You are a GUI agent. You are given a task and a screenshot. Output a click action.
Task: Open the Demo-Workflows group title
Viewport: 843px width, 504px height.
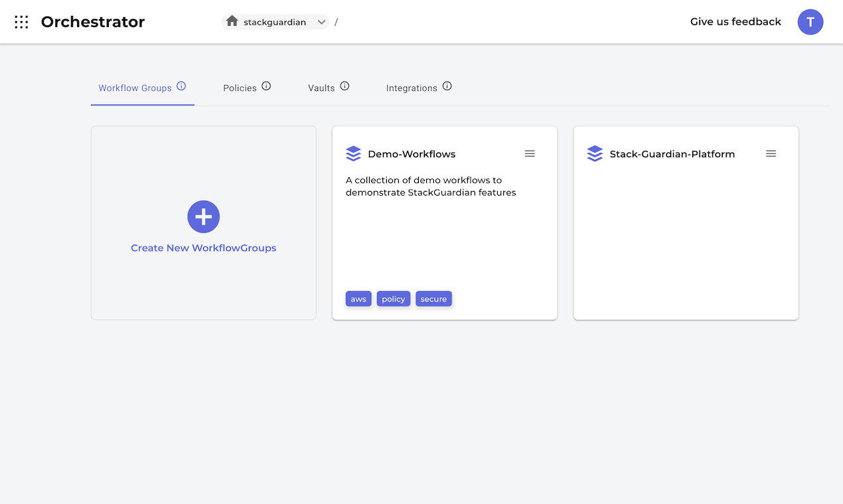point(412,154)
